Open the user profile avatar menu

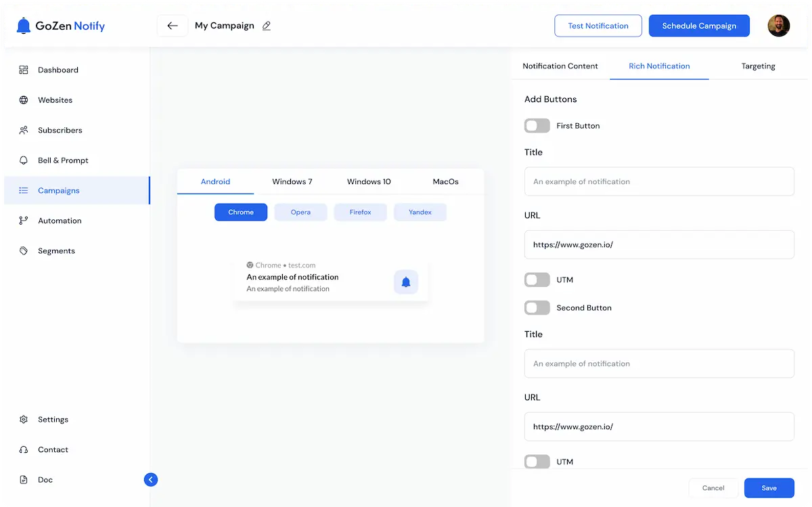tap(779, 26)
